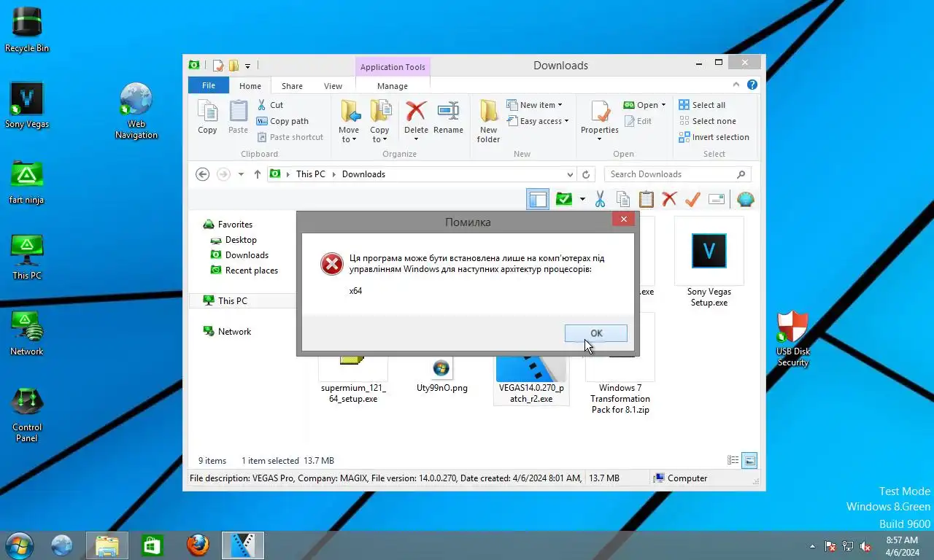Viewport: 934px width, 560px height.
Task: Switch to the Manage ribbon tab
Action: click(x=393, y=85)
